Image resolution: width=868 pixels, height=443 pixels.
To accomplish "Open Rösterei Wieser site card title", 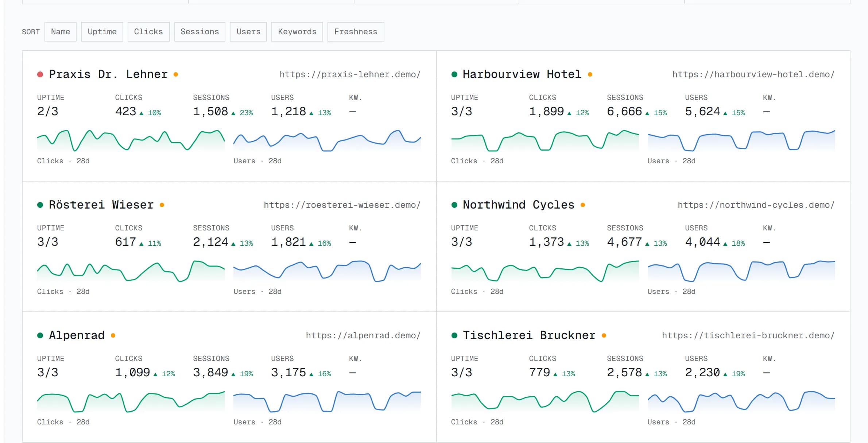I will tap(101, 205).
